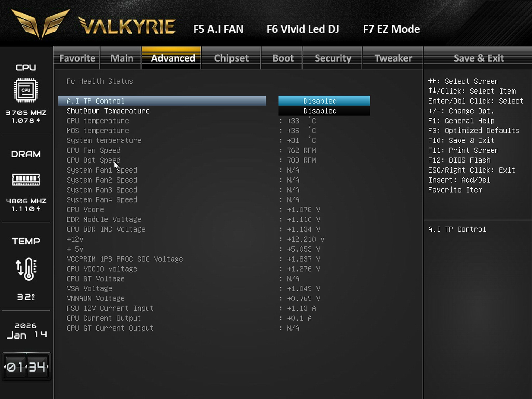
Task: Switch to the Tweaker tab
Action: tap(393, 58)
